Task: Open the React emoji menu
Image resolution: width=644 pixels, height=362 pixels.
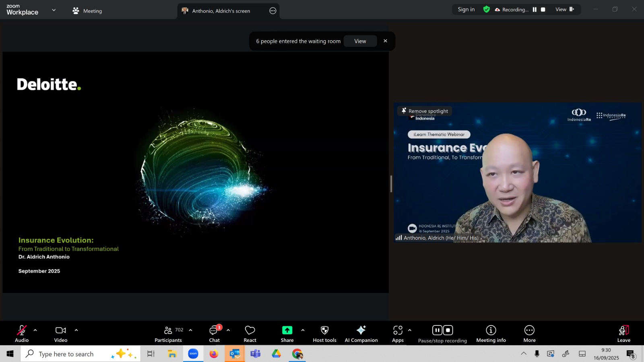Action: tap(250, 333)
